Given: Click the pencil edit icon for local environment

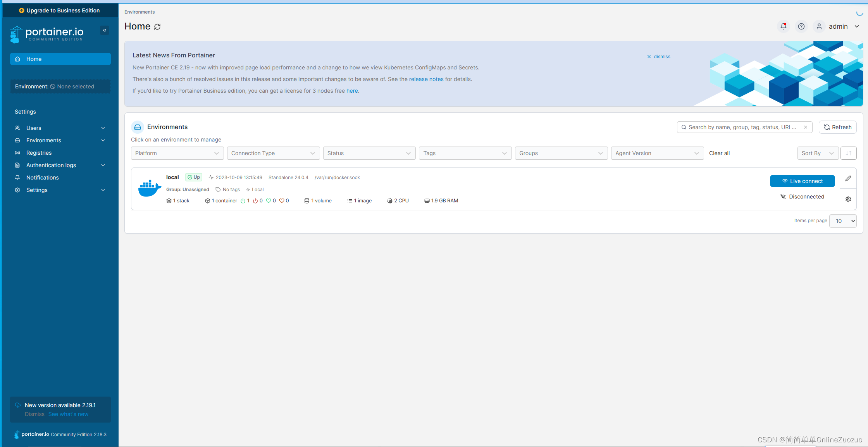Looking at the screenshot, I should (x=848, y=178).
